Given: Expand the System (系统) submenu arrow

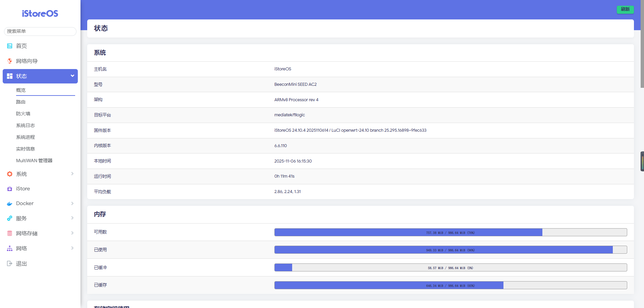Looking at the screenshot, I should tap(72, 174).
